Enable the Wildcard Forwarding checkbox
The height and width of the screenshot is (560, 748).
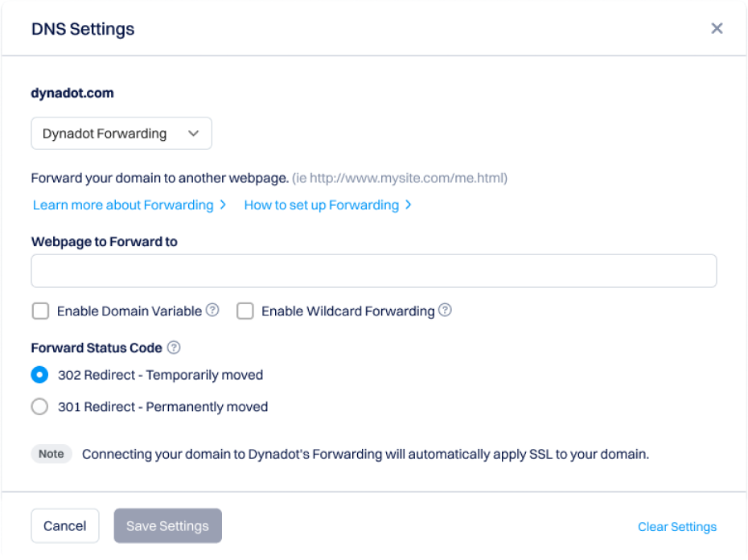245,311
